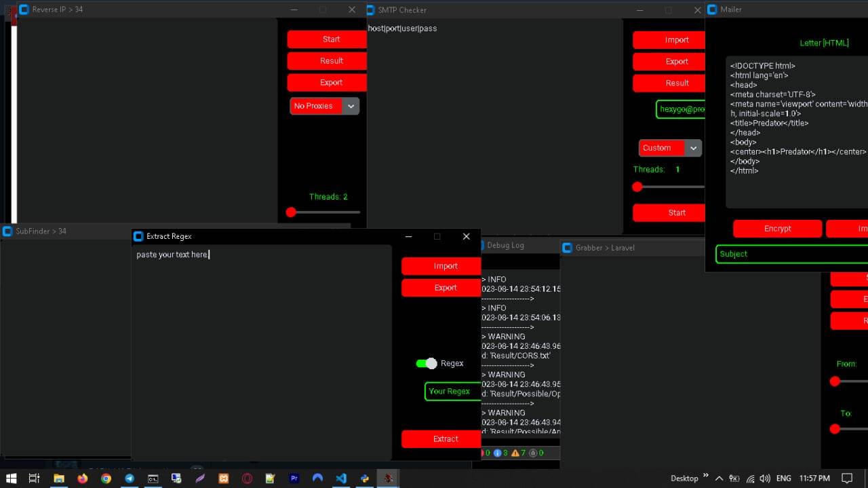
Task: Click the Letter HTML editor in Mailer
Action: [797, 132]
